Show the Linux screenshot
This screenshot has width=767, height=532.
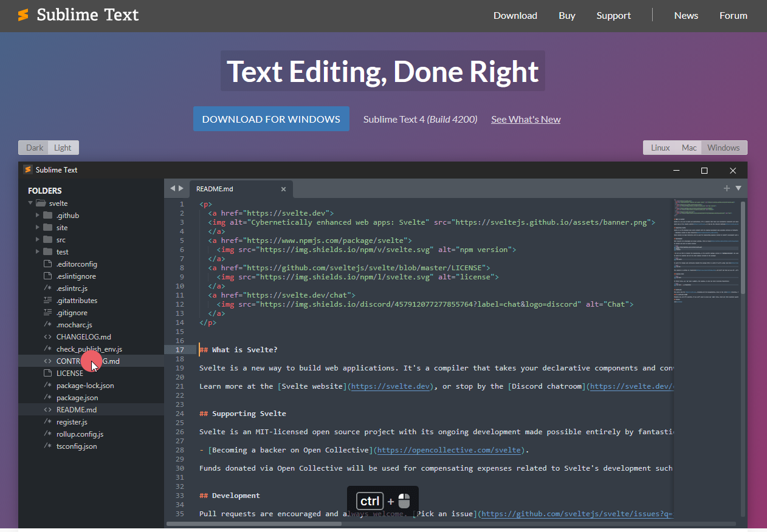pos(660,148)
